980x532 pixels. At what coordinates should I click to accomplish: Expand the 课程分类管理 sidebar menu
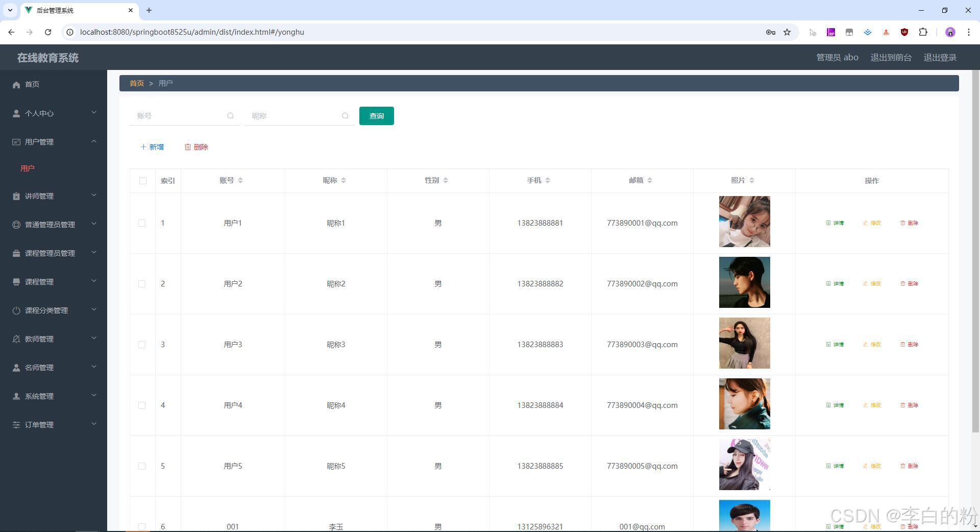54,310
